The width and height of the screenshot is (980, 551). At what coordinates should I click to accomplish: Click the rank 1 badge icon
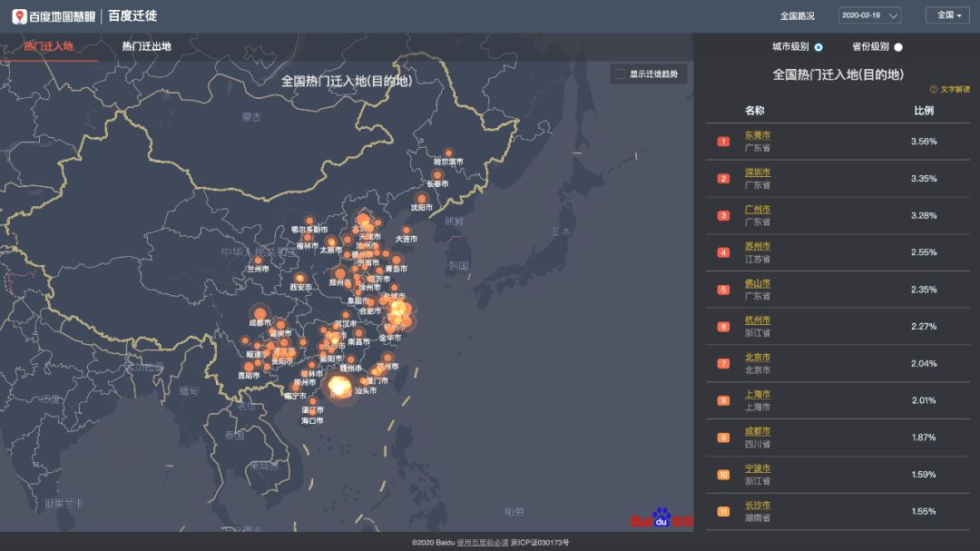(723, 142)
